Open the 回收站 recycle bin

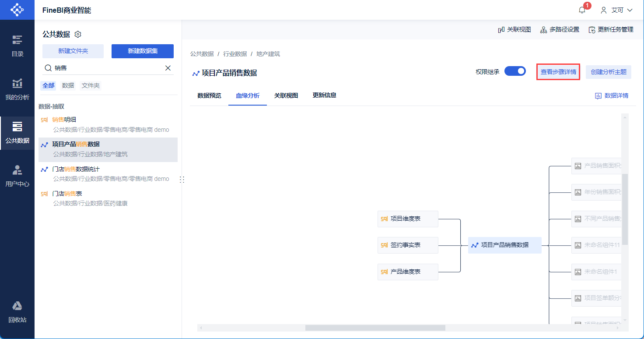point(17,312)
